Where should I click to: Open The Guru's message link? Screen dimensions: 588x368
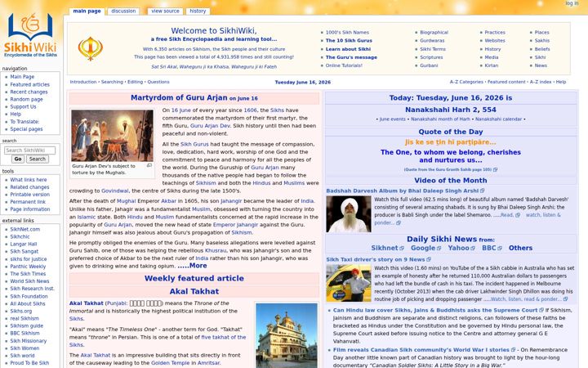(x=351, y=57)
